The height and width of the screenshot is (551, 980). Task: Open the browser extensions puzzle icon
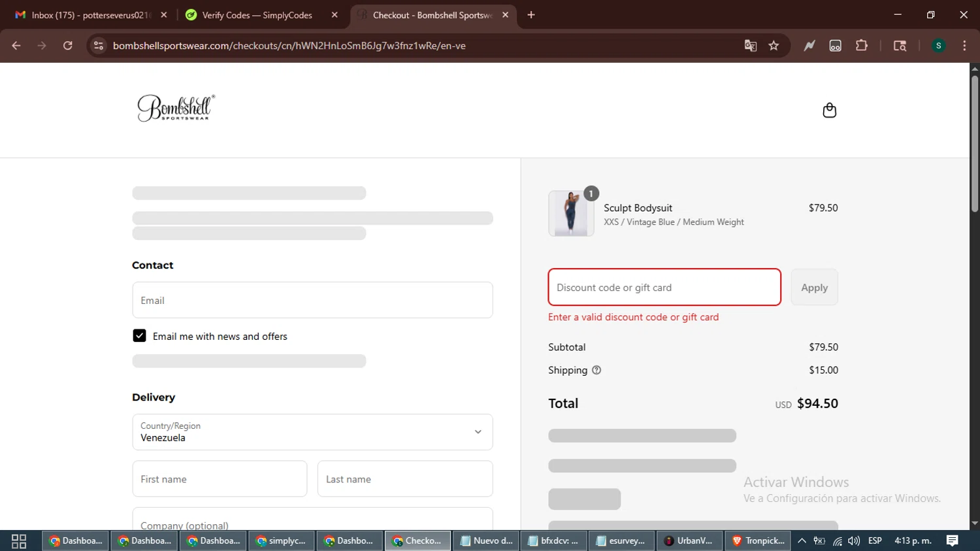pyautogui.click(x=862, y=46)
